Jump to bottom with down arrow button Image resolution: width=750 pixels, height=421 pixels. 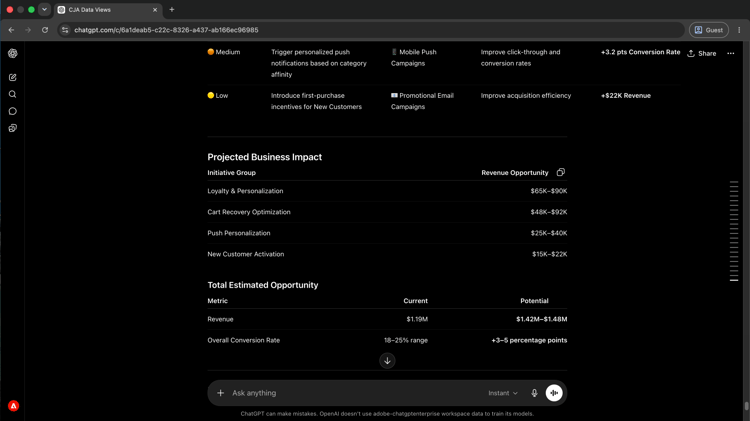(387, 361)
